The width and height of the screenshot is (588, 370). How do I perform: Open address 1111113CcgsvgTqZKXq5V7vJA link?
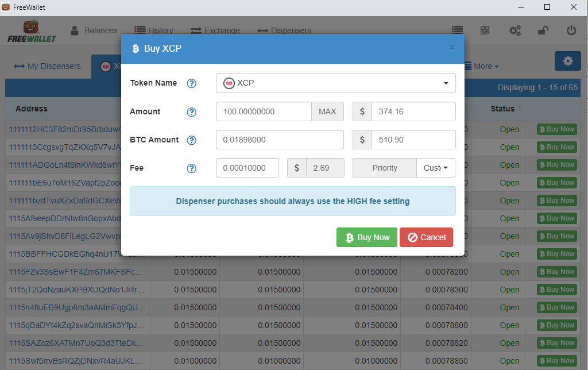(x=65, y=147)
